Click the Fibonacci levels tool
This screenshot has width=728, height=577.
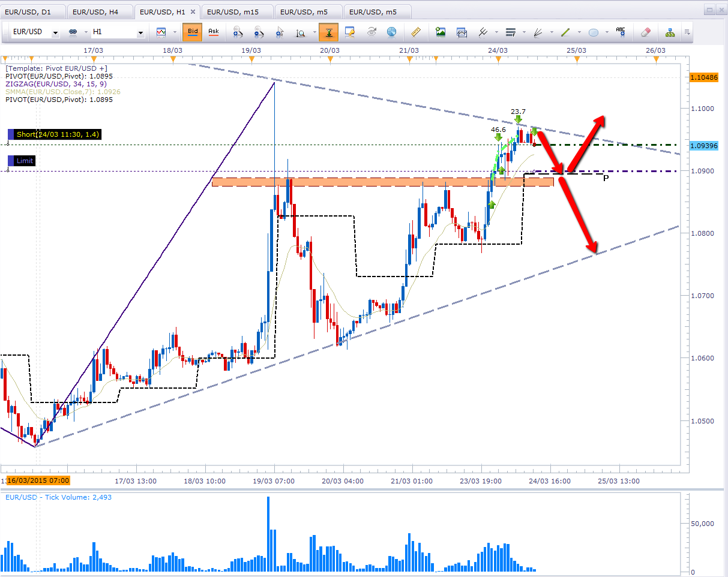tap(511, 31)
